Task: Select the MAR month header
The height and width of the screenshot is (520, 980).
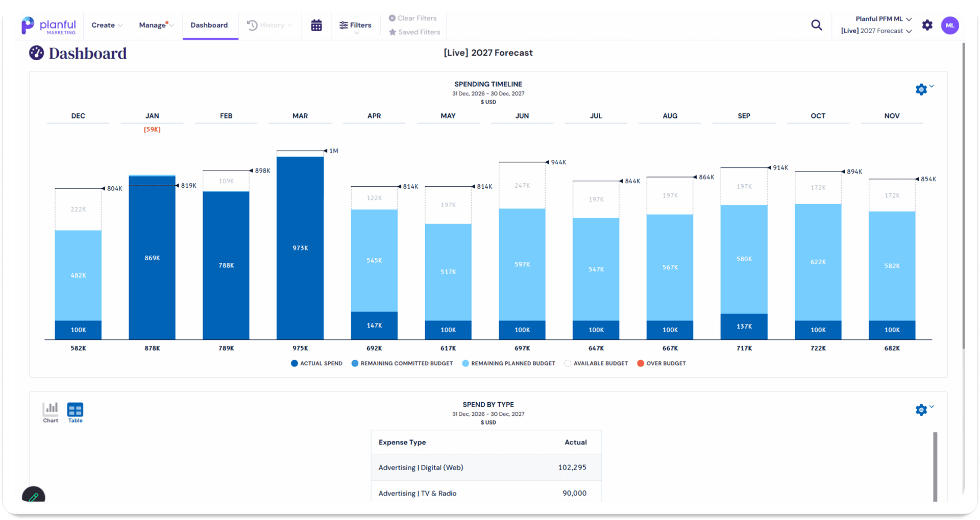Action: [300, 116]
